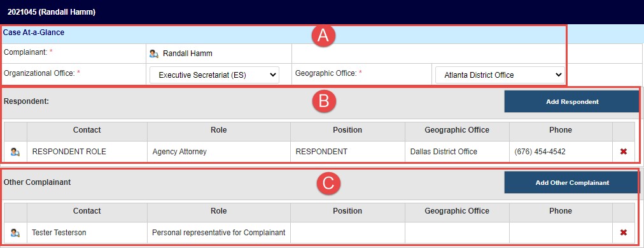Click the circled B annotation marker
The height and width of the screenshot is (248, 644).
(324, 101)
